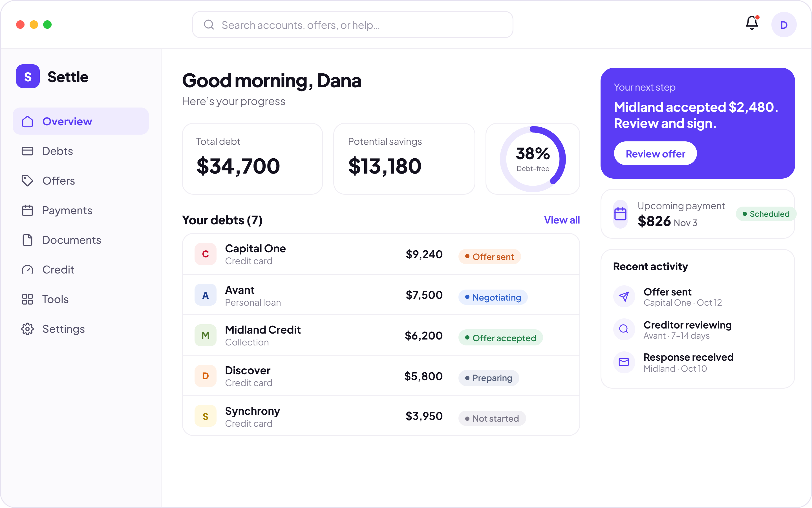Select the Avant $7,500 amount
Image resolution: width=812 pixels, height=508 pixels.
424,295
